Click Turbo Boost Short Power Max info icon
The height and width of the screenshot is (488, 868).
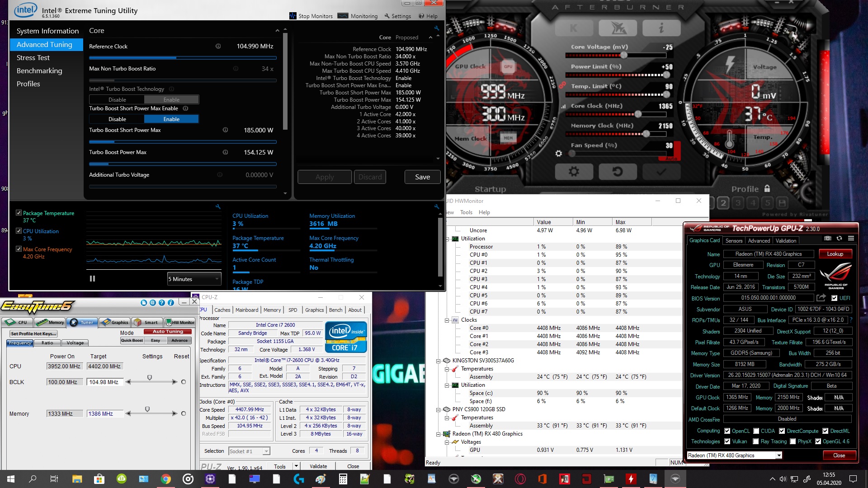click(225, 130)
